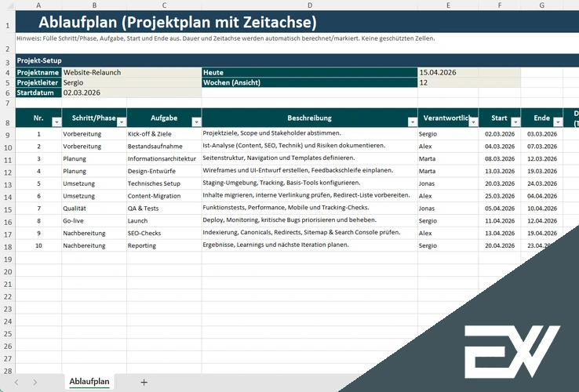Open the Start column filter dropdown
This screenshot has height=392, width=579.
[515, 122]
